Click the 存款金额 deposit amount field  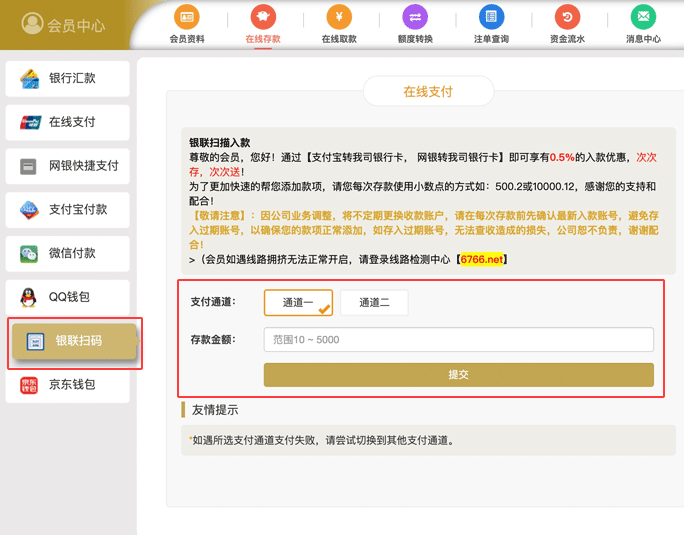pos(458,340)
